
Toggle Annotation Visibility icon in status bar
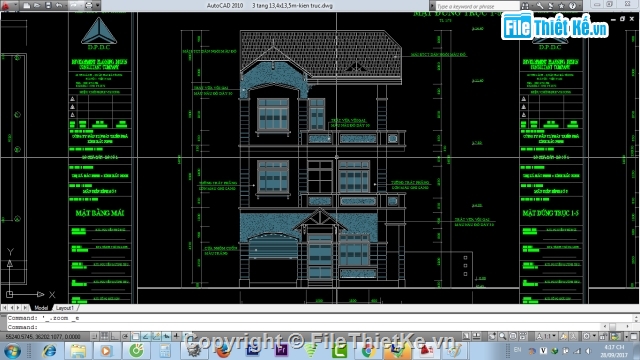564,336
